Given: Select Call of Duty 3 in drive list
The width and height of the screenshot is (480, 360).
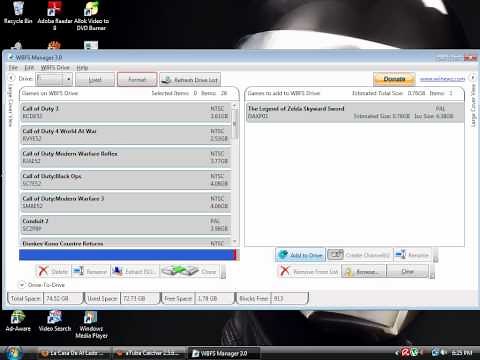Looking at the screenshot, I should [126, 112].
